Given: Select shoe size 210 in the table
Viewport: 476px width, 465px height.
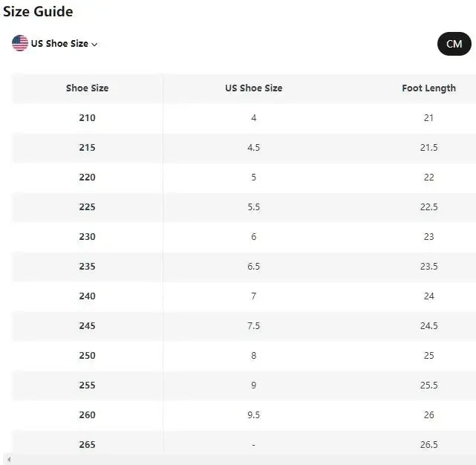Looking at the screenshot, I should tap(87, 118).
